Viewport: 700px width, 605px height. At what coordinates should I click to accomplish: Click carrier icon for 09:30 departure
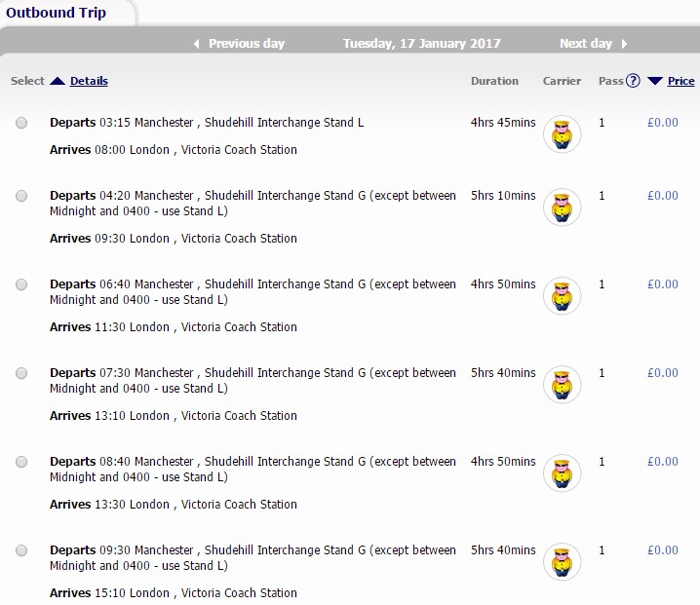point(563,562)
